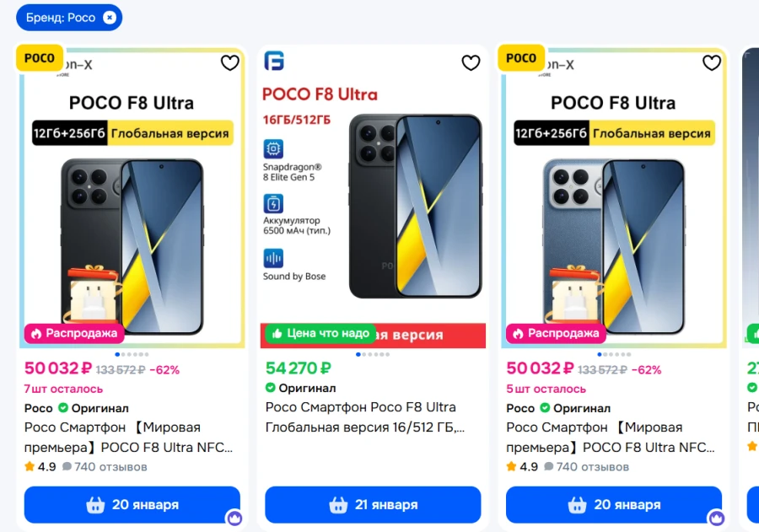
Task: Toggle wishlist heart on third product card
Action: 712,63
